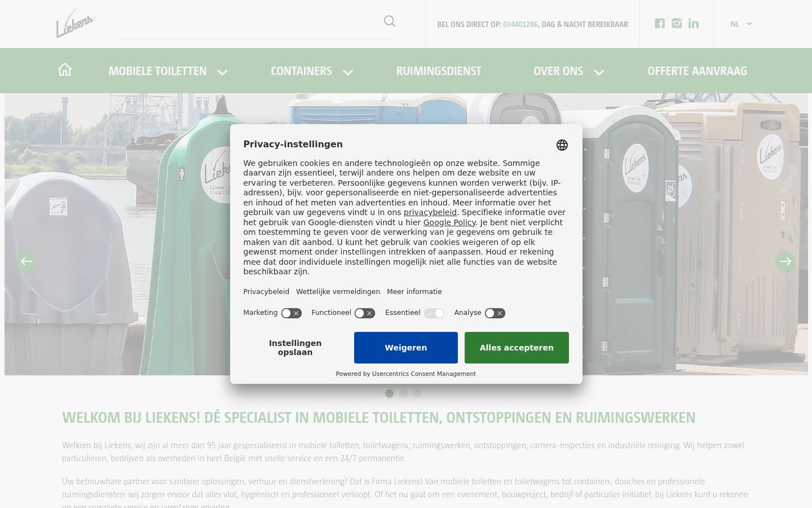Open the Instagram icon
Viewport: 812px width, 508px height.
pyautogui.click(x=677, y=23)
